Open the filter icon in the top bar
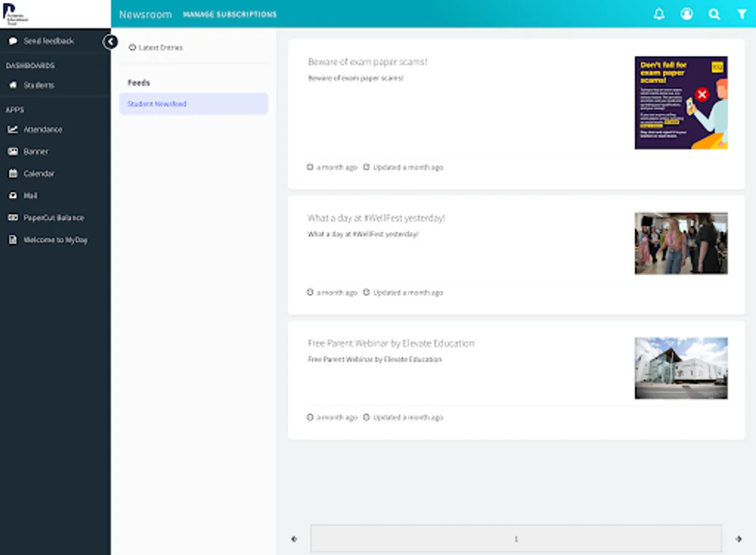Viewport: 756px width, 555px height. [x=742, y=14]
